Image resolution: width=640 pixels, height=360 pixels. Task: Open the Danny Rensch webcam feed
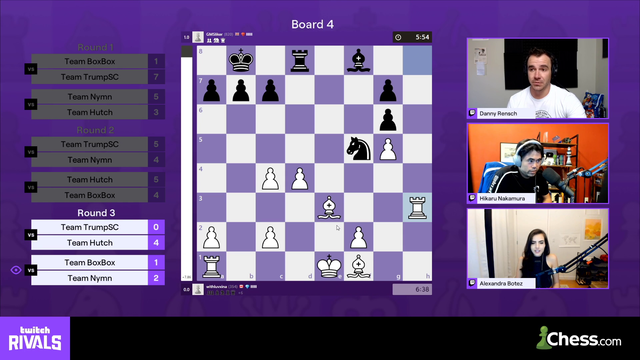538,78
